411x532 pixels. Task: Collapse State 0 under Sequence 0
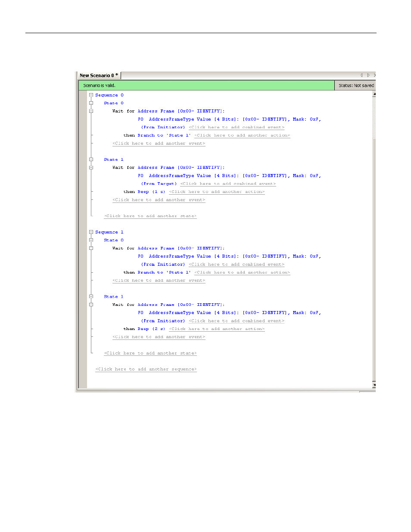[x=91, y=103]
